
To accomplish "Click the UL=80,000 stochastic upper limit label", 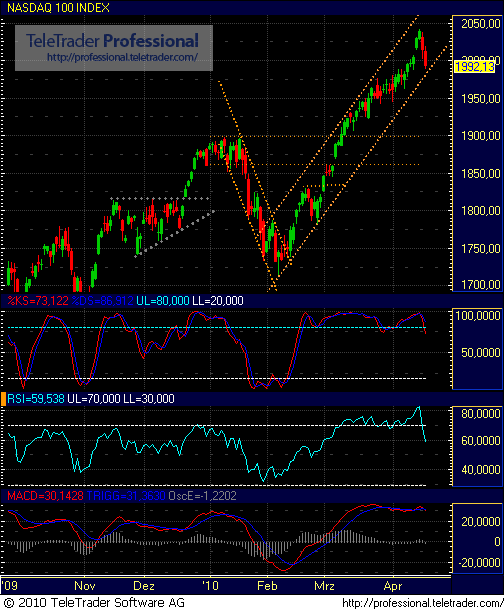I will click(163, 301).
